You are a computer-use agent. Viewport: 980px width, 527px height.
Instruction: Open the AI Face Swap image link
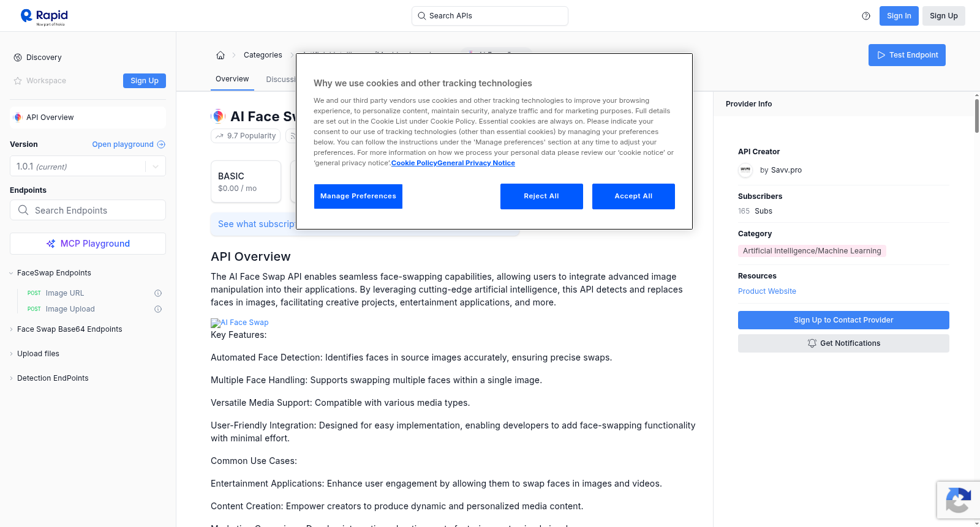click(239, 323)
